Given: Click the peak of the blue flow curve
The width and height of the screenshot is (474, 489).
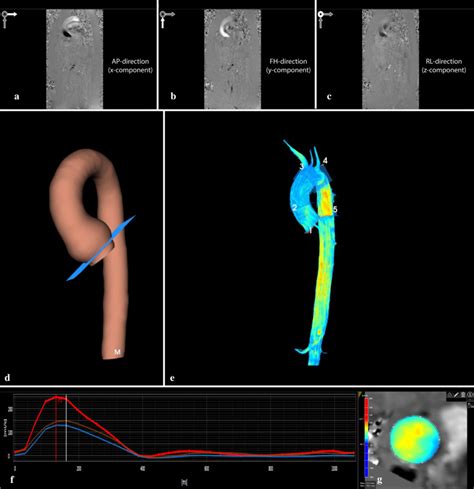Looking at the screenshot, I should pos(62,425).
